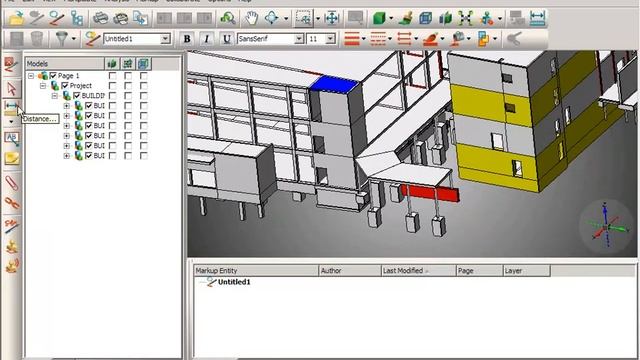Click the Layer column header
The image size is (640, 360).
pos(527,271)
